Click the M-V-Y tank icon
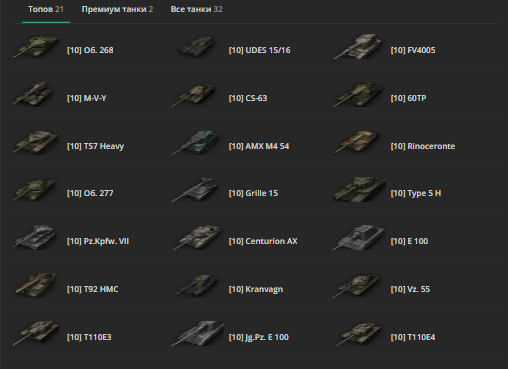The height and width of the screenshot is (369, 508). 33,94
